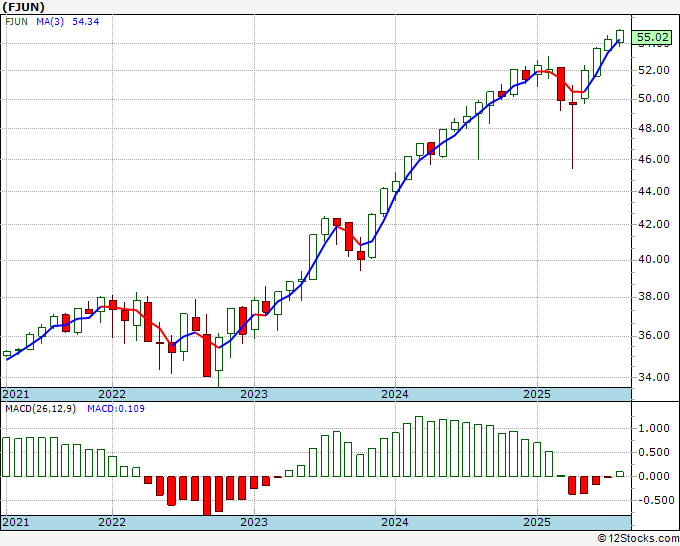Click 2021 on the MACD timeline

16,522
